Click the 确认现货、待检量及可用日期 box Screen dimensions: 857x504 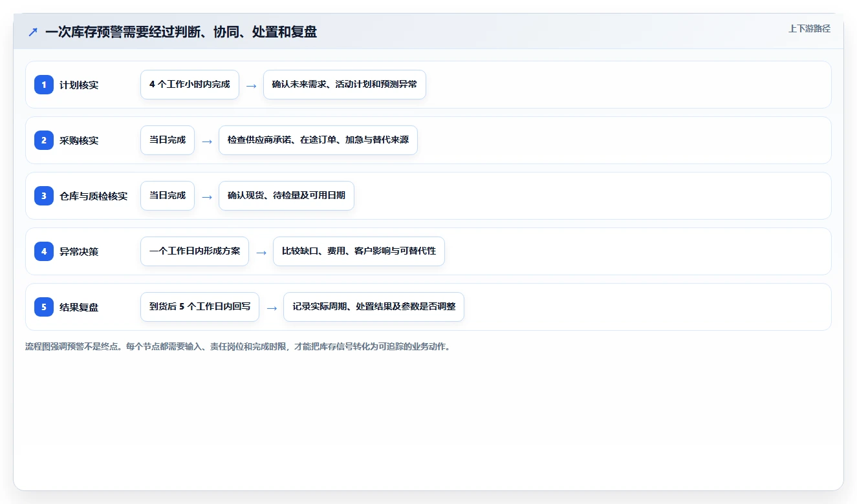[287, 196]
